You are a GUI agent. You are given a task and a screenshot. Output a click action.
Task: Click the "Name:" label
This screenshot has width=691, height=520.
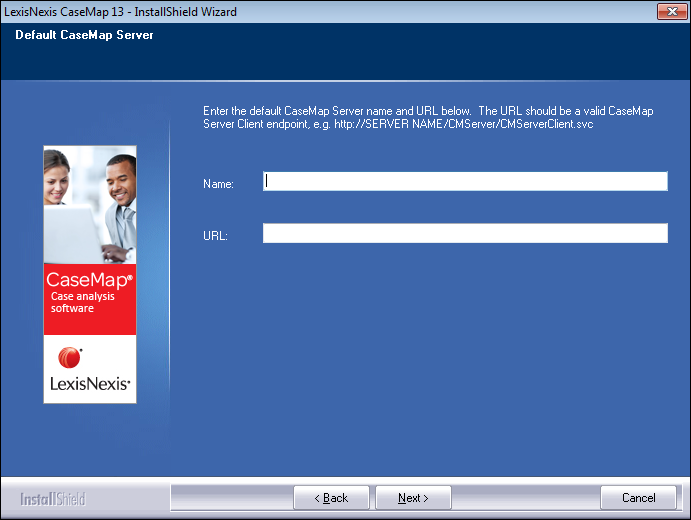[x=218, y=184]
